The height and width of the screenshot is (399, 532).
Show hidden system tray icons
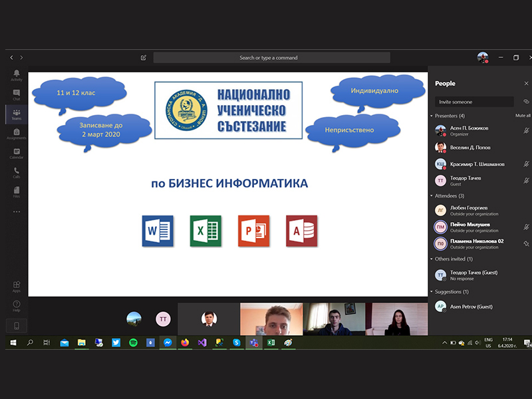coord(444,342)
